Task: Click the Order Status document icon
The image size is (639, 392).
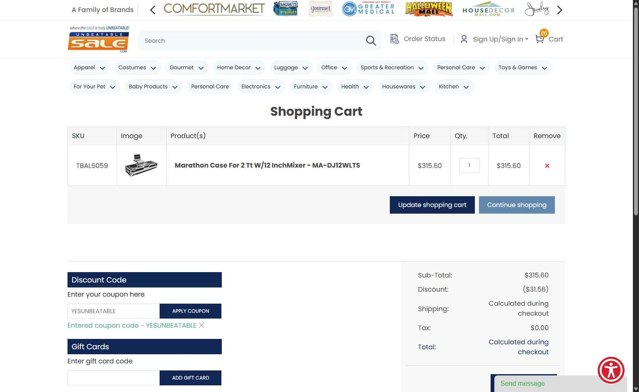Action: (394, 39)
